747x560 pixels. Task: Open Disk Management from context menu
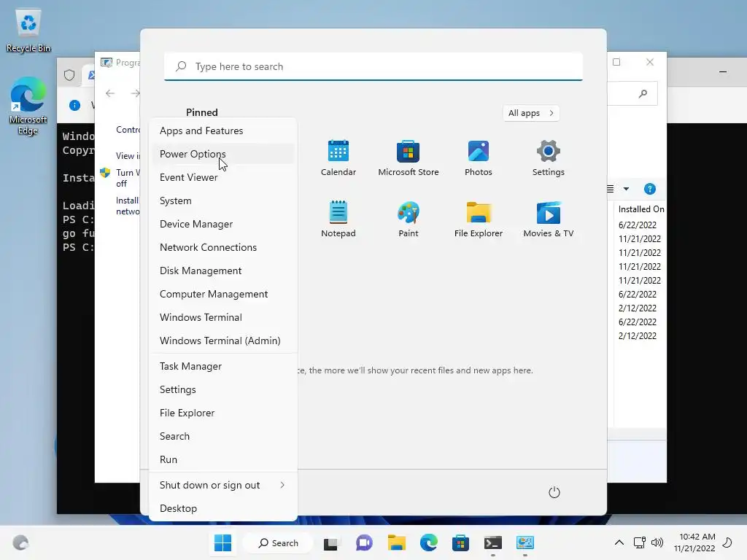click(x=222, y=271)
